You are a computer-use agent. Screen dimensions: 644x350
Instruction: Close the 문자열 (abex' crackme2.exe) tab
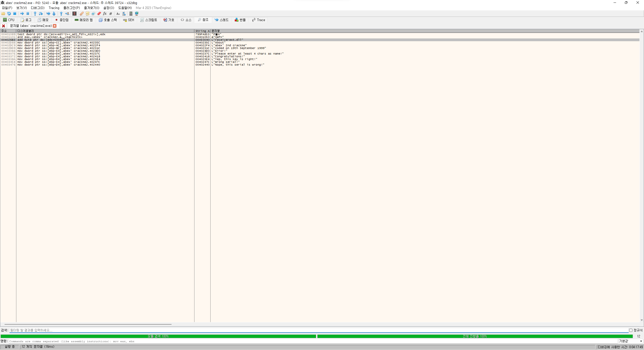(x=55, y=26)
